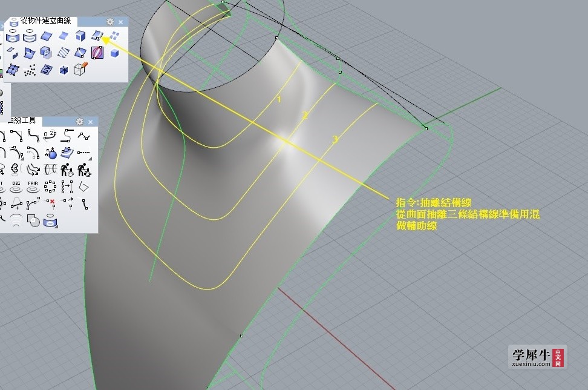
Task: Click the dotted curve with three points icon
Action: [x=33, y=203]
